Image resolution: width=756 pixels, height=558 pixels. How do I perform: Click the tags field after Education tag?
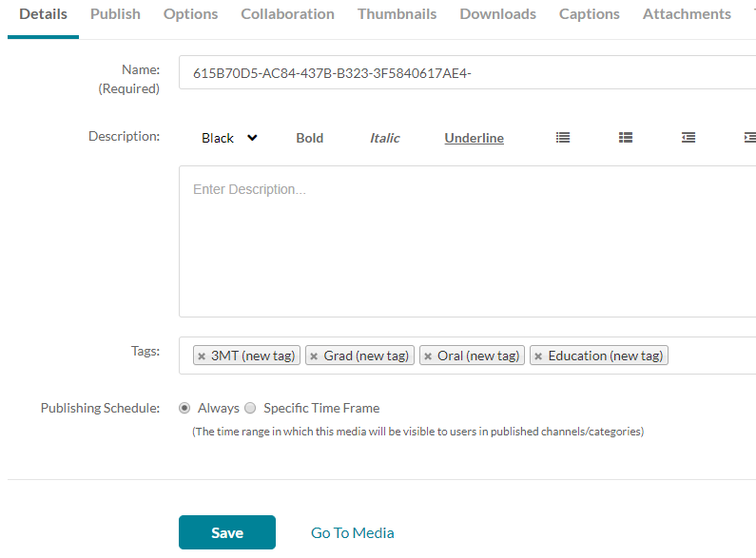pyautogui.click(x=711, y=356)
